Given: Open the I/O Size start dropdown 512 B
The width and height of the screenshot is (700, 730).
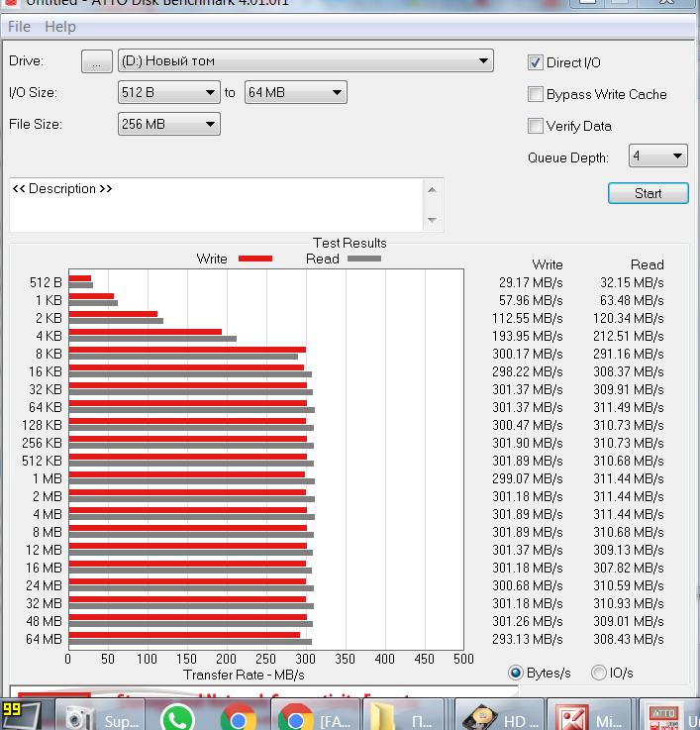Looking at the screenshot, I should click(169, 92).
